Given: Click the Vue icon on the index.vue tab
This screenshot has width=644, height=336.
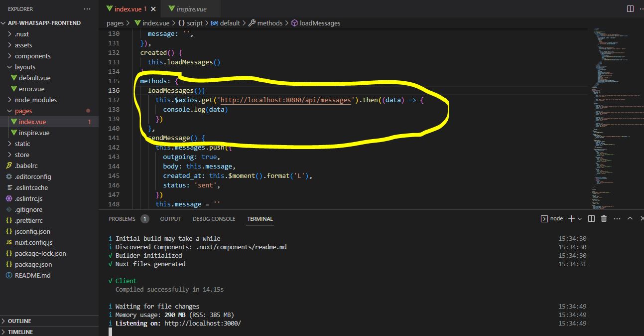Looking at the screenshot, I should (111, 8).
